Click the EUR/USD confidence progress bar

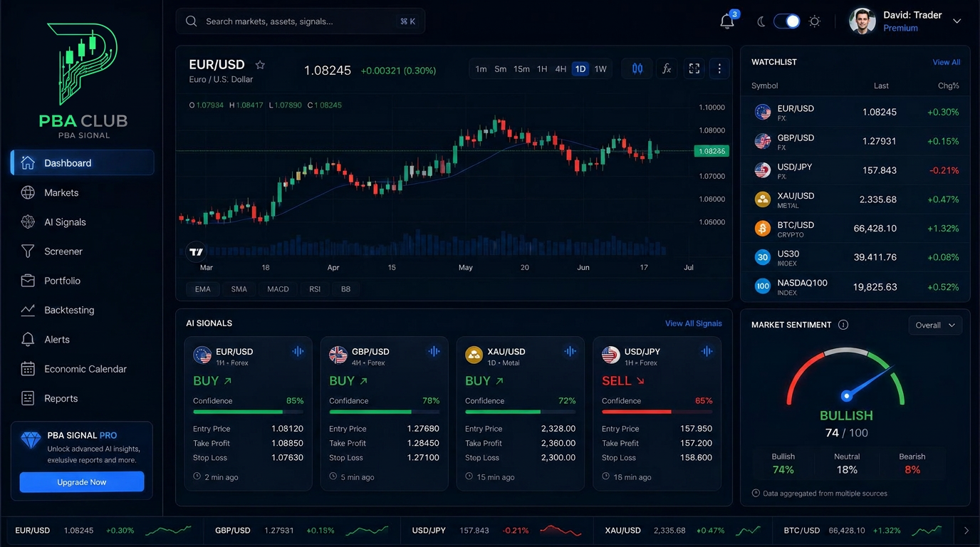pyautogui.click(x=248, y=412)
